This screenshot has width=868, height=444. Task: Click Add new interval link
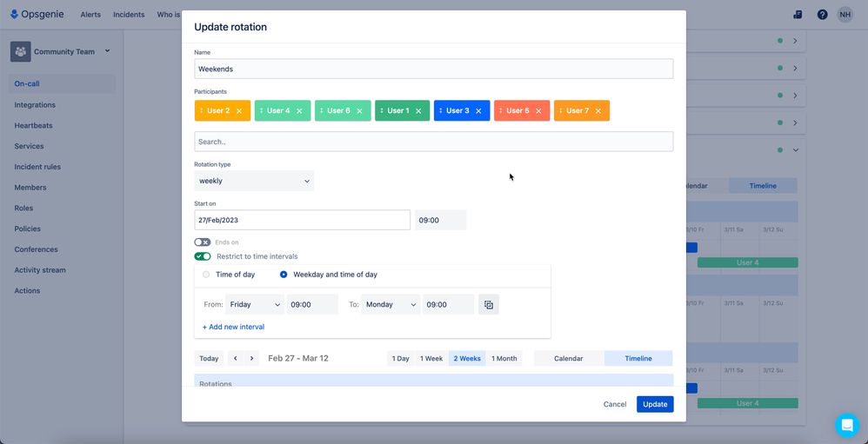coord(233,327)
